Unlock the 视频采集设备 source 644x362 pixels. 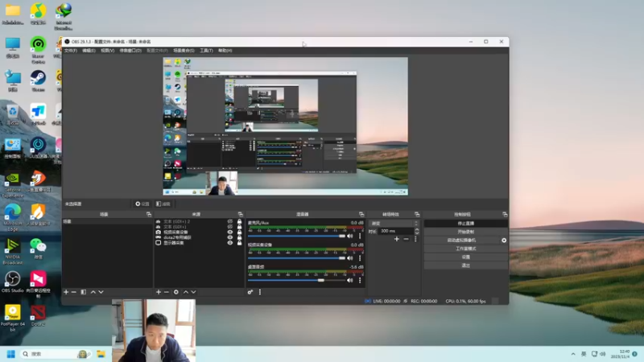[239, 232]
